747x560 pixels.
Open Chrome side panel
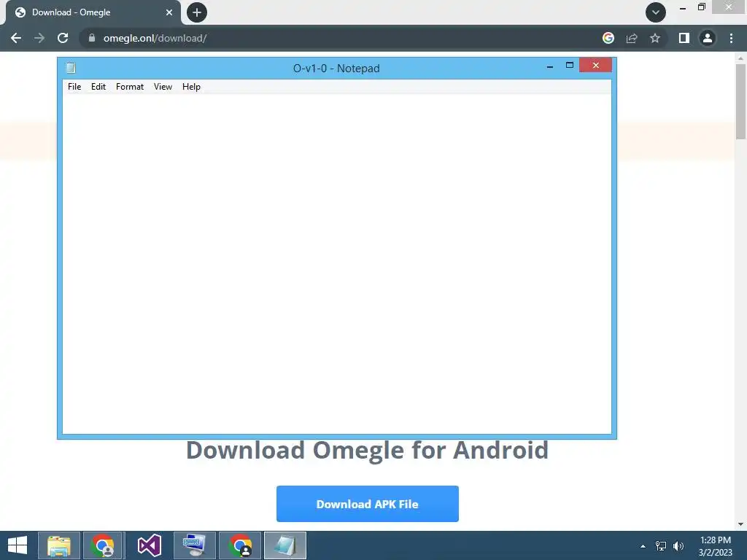(x=684, y=38)
